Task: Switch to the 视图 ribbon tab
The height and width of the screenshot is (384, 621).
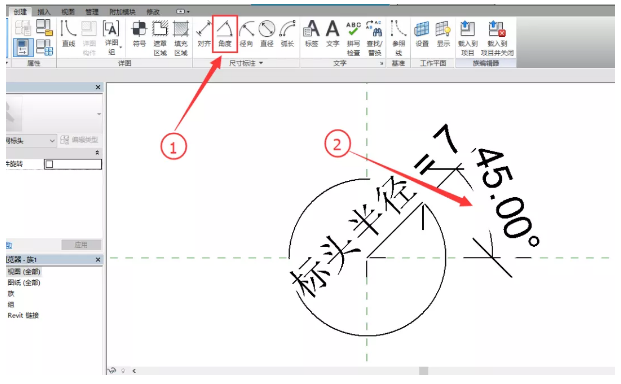Action: [68, 12]
